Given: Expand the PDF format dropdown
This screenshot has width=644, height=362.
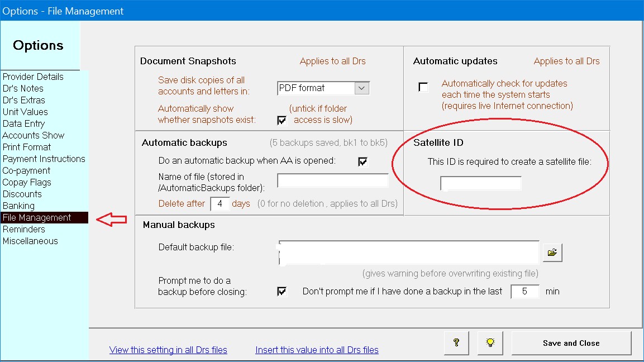Looking at the screenshot, I should click(x=362, y=88).
